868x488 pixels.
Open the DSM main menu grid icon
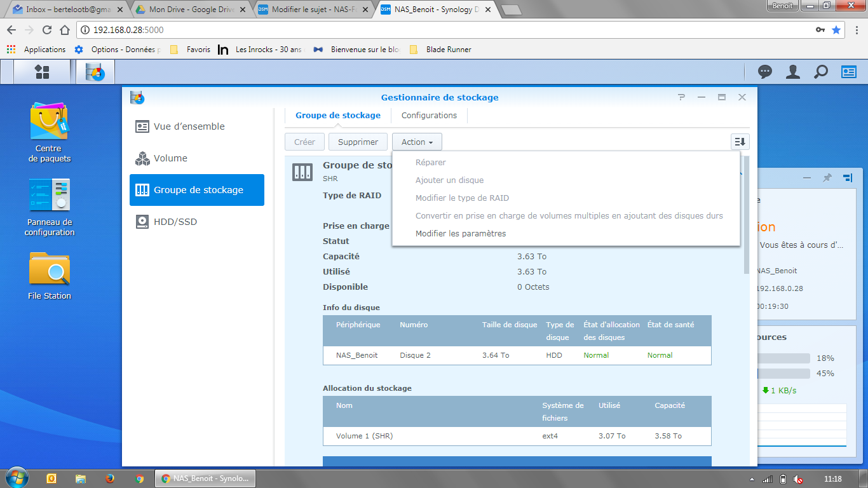42,72
